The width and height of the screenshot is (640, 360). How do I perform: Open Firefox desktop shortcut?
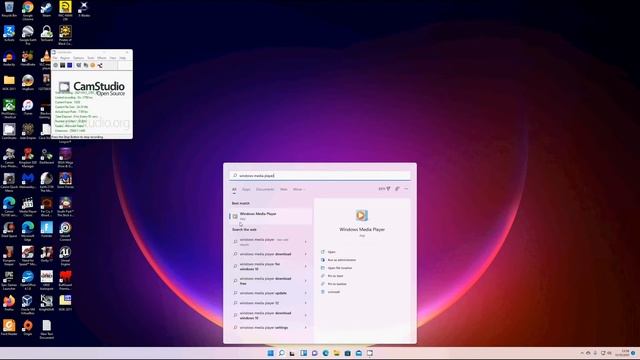coord(9,303)
